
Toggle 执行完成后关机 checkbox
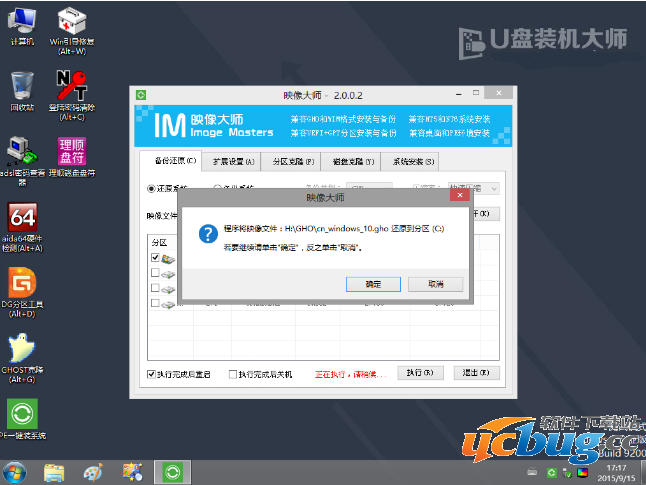233,374
